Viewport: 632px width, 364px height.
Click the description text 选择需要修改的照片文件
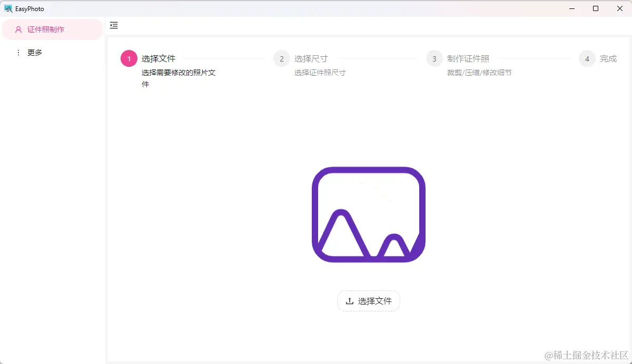pyautogui.click(x=179, y=78)
